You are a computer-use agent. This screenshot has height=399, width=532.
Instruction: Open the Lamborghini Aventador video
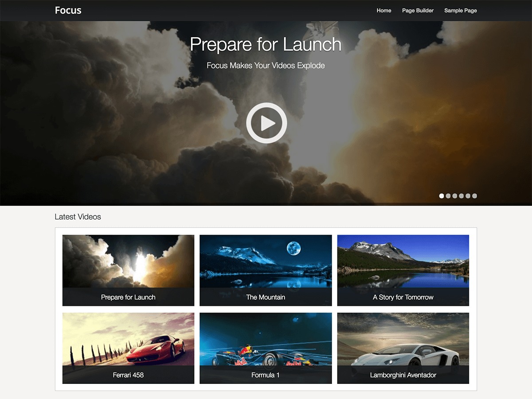click(403, 341)
